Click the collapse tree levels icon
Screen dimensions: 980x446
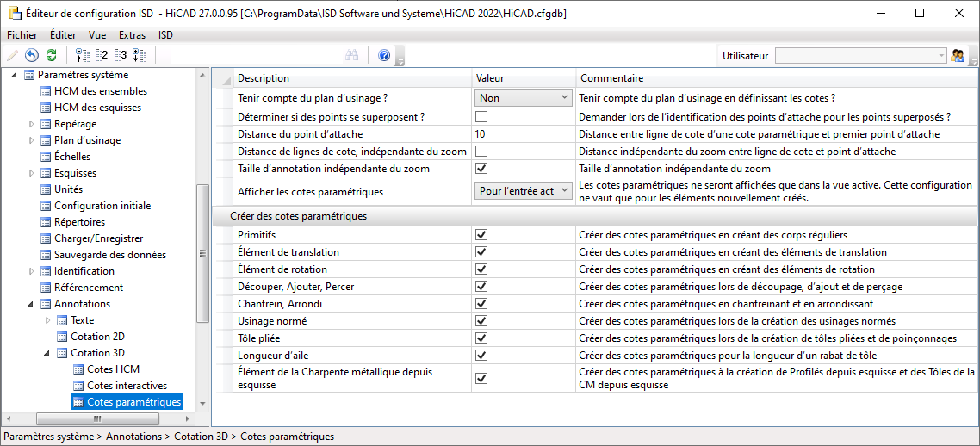click(x=82, y=56)
